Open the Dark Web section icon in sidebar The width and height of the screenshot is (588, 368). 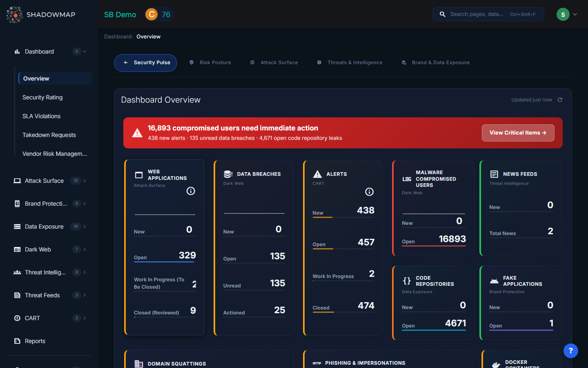pyautogui.click(x=17, y=249)
